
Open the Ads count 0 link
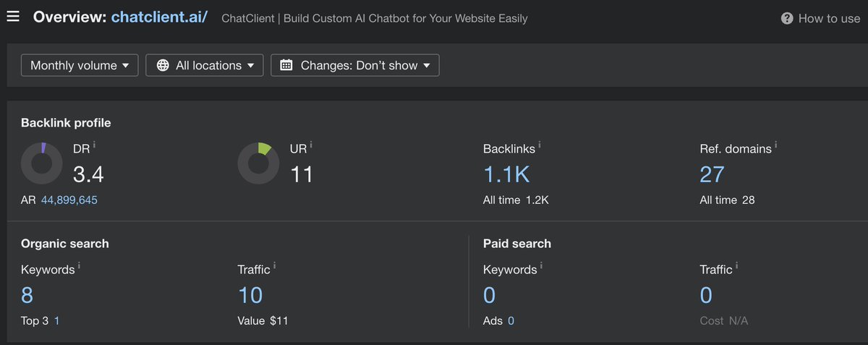511,320
